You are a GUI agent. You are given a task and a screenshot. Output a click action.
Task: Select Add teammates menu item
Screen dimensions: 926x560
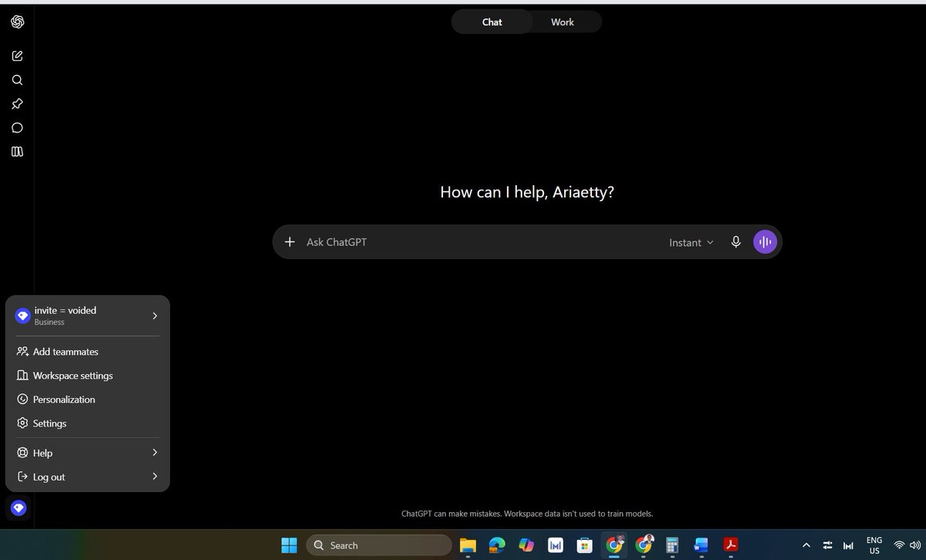pyautogui.click(x=87, y=351)
